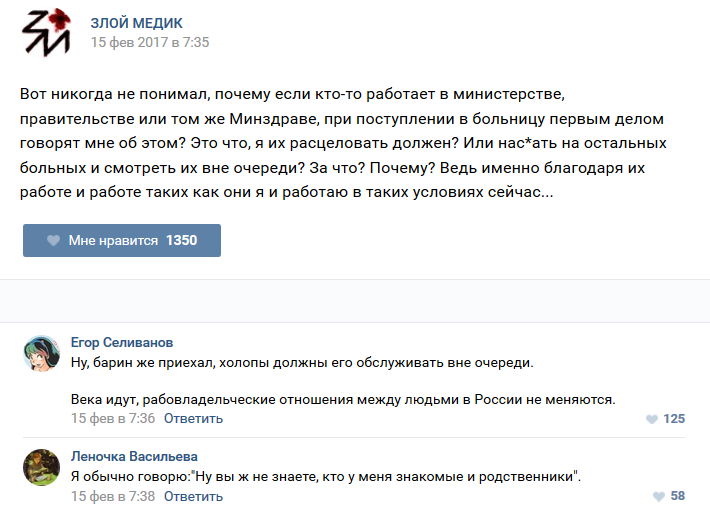Open Леночка Васильева's avatar picture
710x510 pixels.
pyautogui.click(x=41, y=468)
